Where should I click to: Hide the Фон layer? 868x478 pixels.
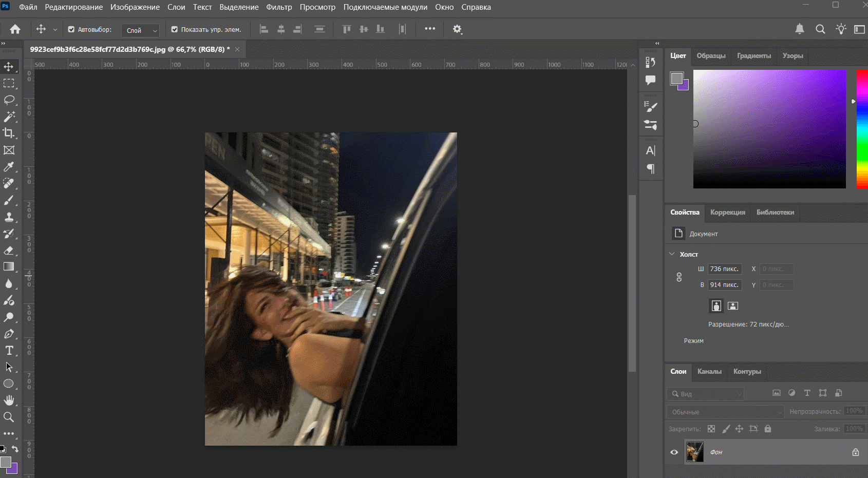pyautogui.click(x=674, y=452)
